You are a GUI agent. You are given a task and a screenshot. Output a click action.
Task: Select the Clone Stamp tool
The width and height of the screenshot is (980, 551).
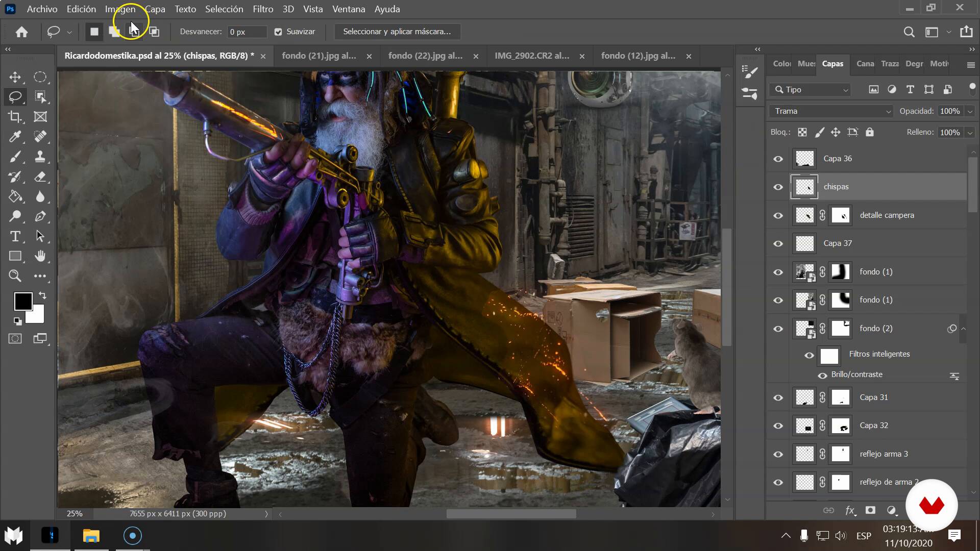point(40,157)
